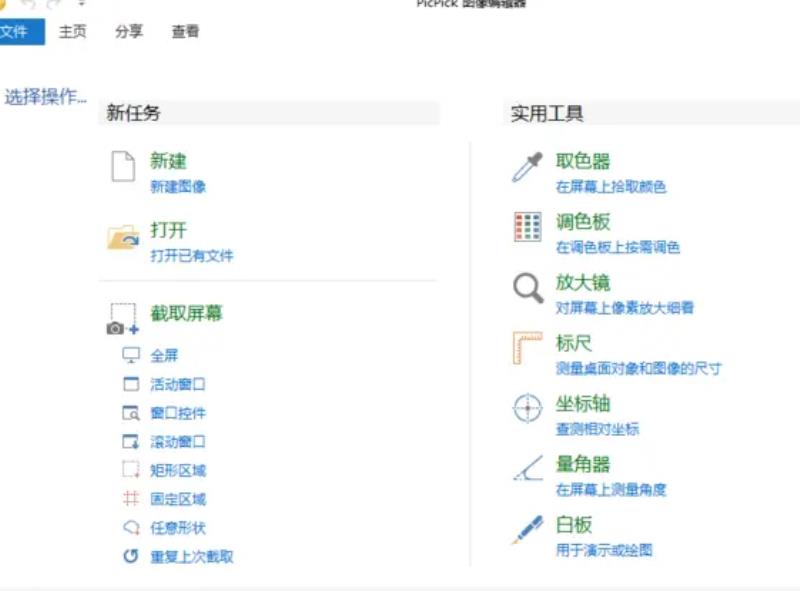Screen dimensions: 800x591
Task: Switch to the 分享 tab
Action: tap(129, 32)
